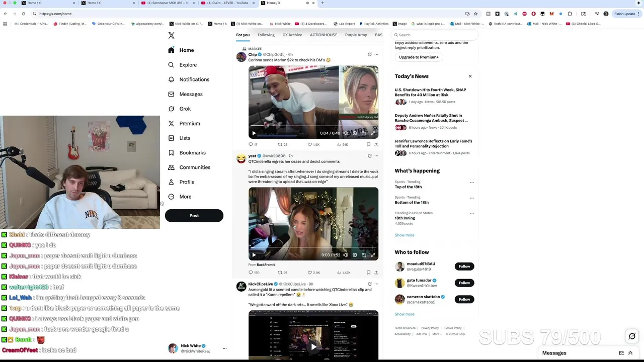Viewport: 644px width, 362px height.
Task: Play Chip's video
Action: 254,133
